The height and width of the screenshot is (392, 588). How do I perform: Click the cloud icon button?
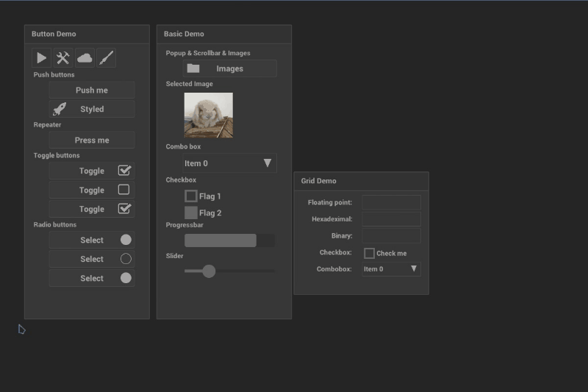(x=85, y=58)
